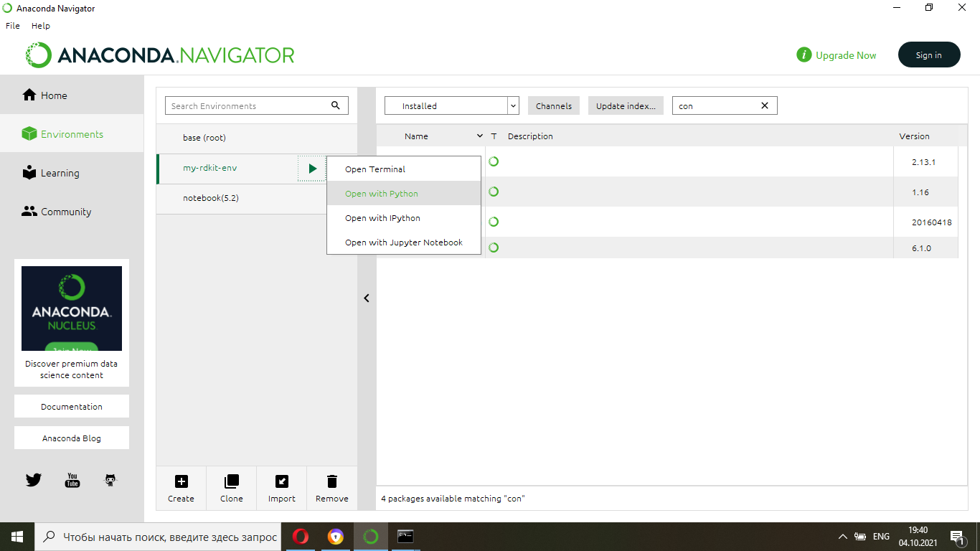Open Anaconda YouTube icon

[72, 480]
